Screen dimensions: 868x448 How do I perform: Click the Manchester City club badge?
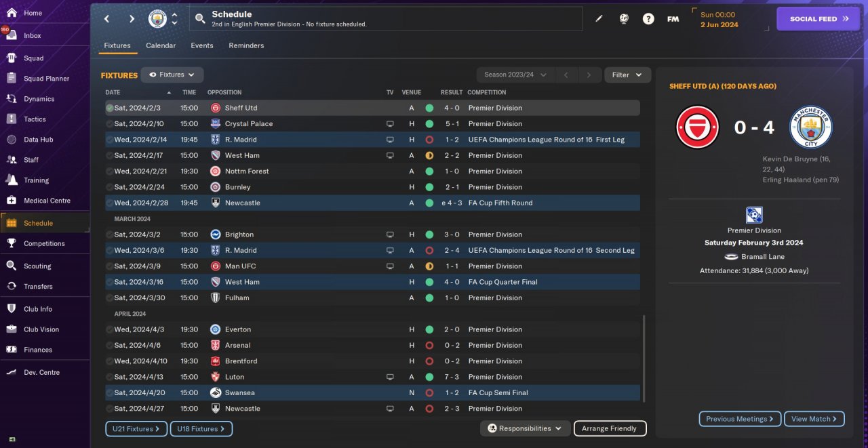pyautogui.click(x=157, y=19)
